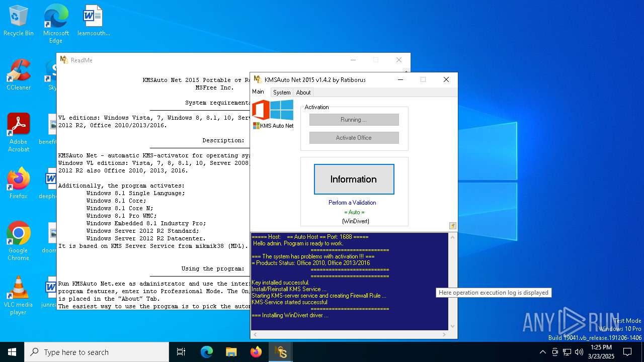Screen dimensions: 644x362
Task: Click the large Information button
Action: (x=354, y=179)
